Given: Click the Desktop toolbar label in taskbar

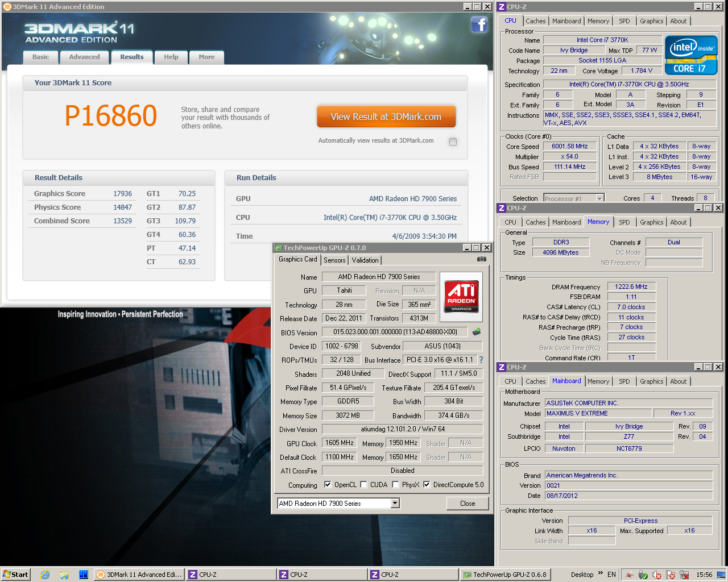Looking at the screenshot, I should pos(582,575).
